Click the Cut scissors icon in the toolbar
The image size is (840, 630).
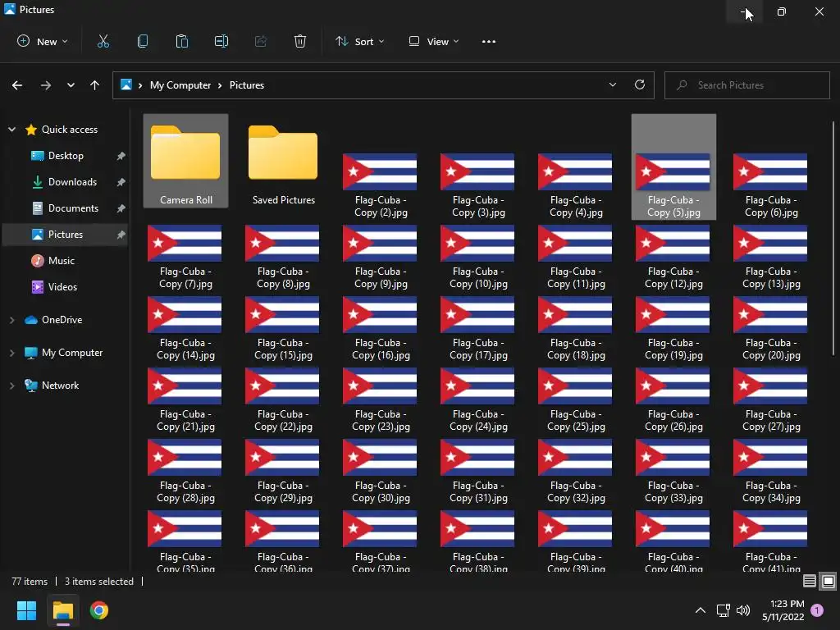coord(103,41)
